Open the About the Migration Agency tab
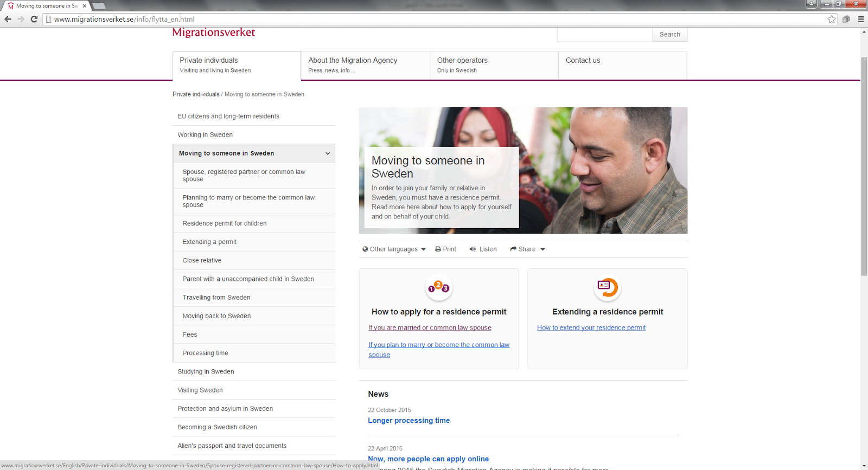The image size is (868, 470). (365, 65)
